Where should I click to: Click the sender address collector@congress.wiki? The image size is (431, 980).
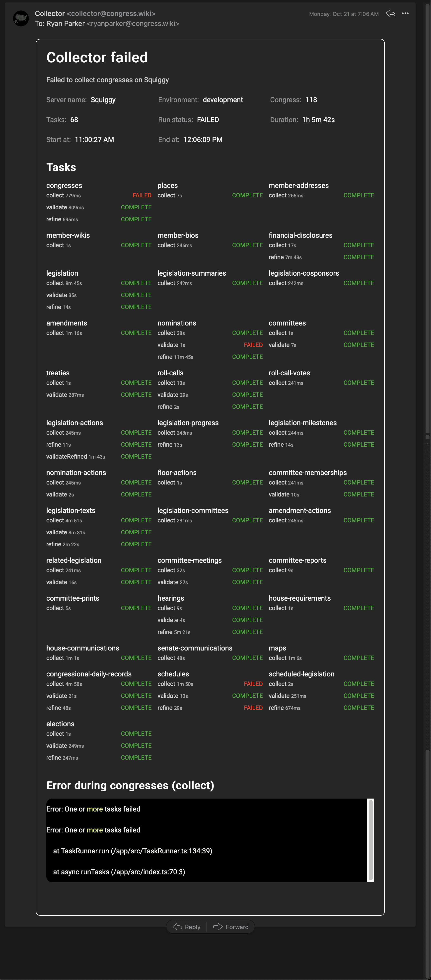[x=111, y=14]
